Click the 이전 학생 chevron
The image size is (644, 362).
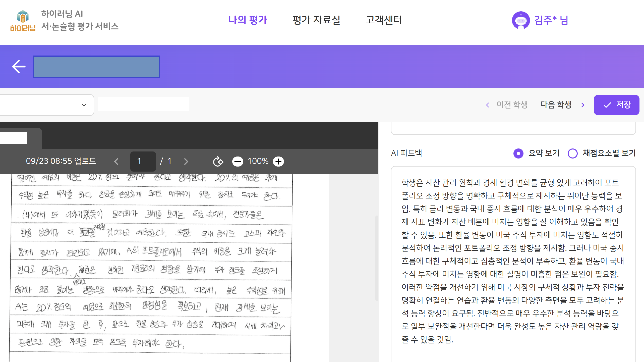487,105
